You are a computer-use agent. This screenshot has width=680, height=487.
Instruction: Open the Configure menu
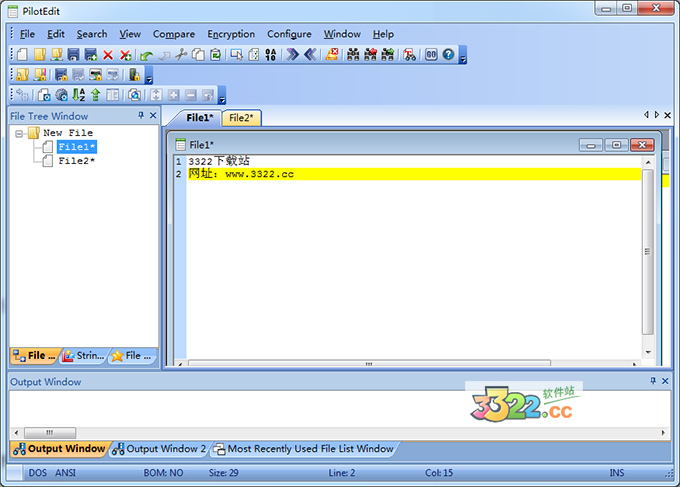pyautogui.click(x=289, y=34)
